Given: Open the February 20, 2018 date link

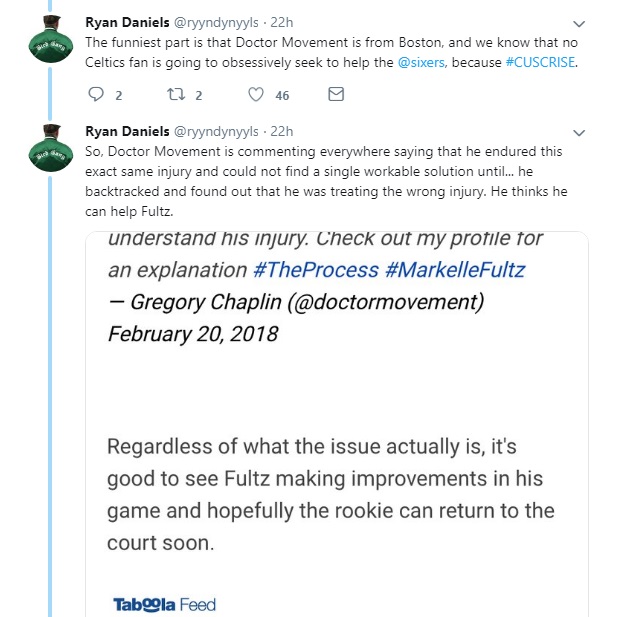Looking at the screenshot, I should pyautogui.click(x=193, y=334).
